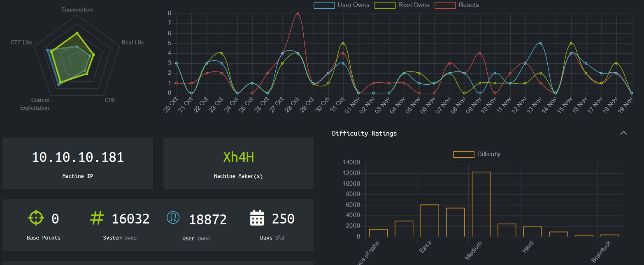The image size is (644, 265).
Task: Click the green hash System owns icon
Action: point(97,218)
